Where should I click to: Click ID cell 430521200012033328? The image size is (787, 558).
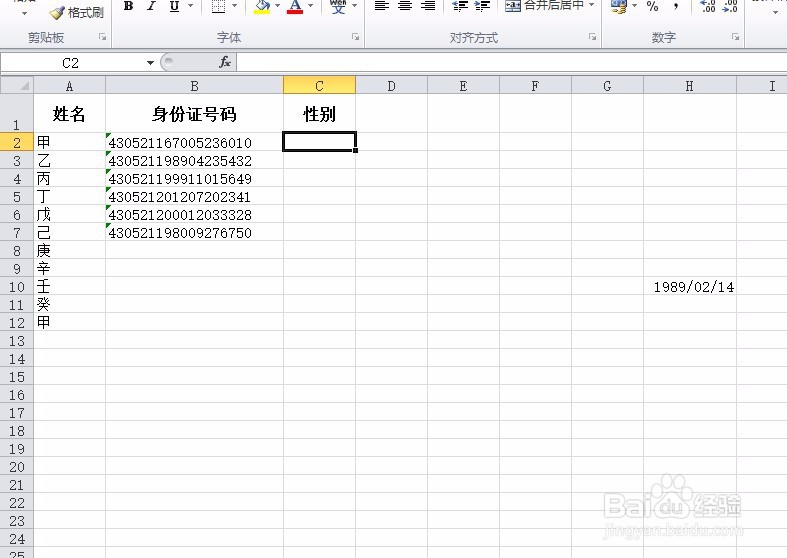point(194,214)
